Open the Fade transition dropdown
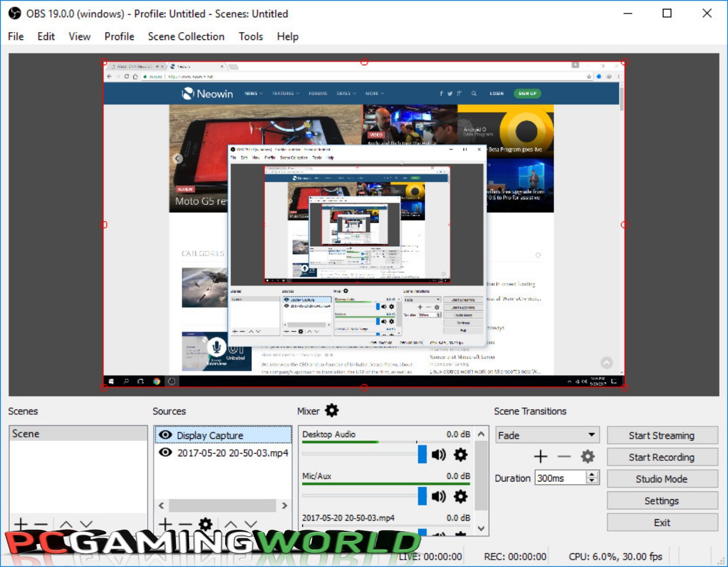Screen dimensions: 728x567 547,435
